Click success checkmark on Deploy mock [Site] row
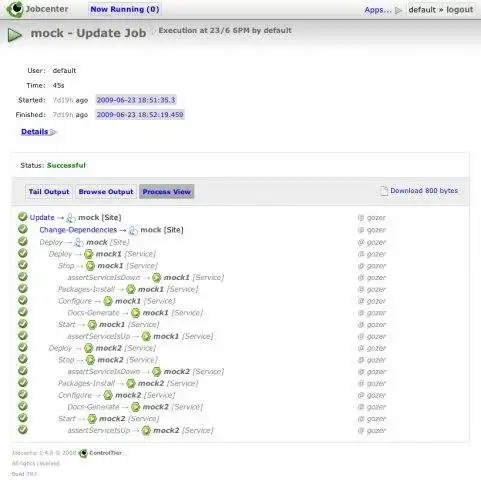 (23, 241)
